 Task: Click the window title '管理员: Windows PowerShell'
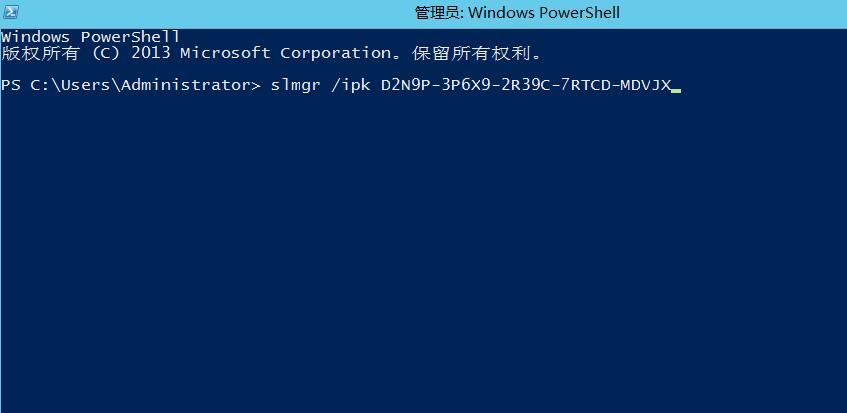[517, 13]
